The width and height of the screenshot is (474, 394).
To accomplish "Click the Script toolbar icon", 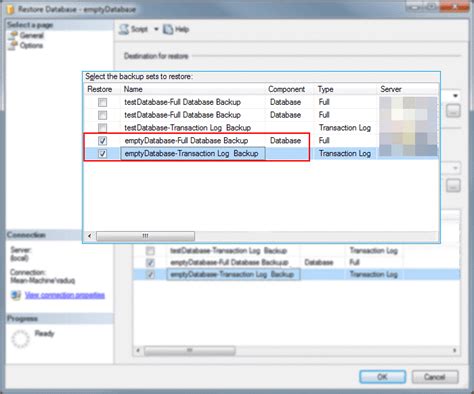I will [124, 29].
